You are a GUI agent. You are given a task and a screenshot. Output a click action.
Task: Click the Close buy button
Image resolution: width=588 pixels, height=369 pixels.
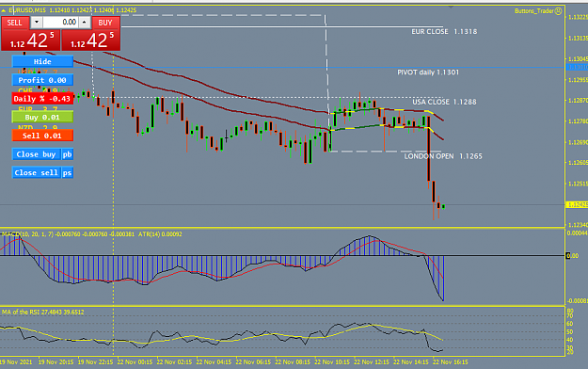click(36, 154)
